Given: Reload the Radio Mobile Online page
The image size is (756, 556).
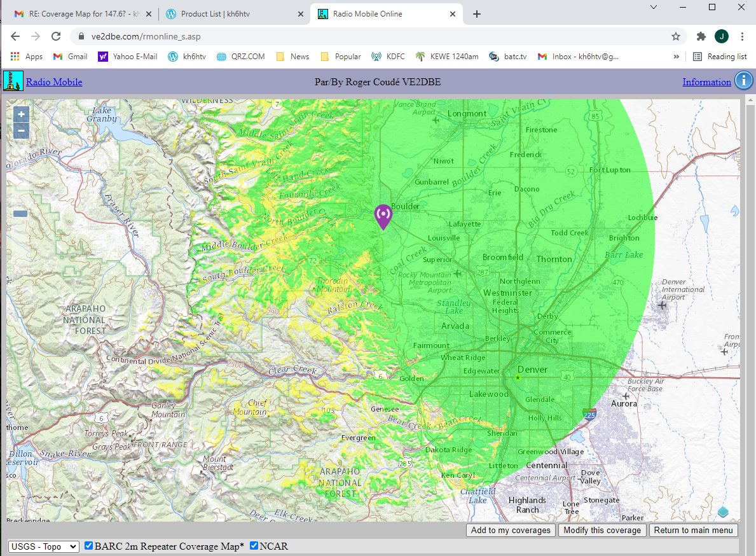Looking at the screenshot, I should pyautogui.click(x=56, y=36).
